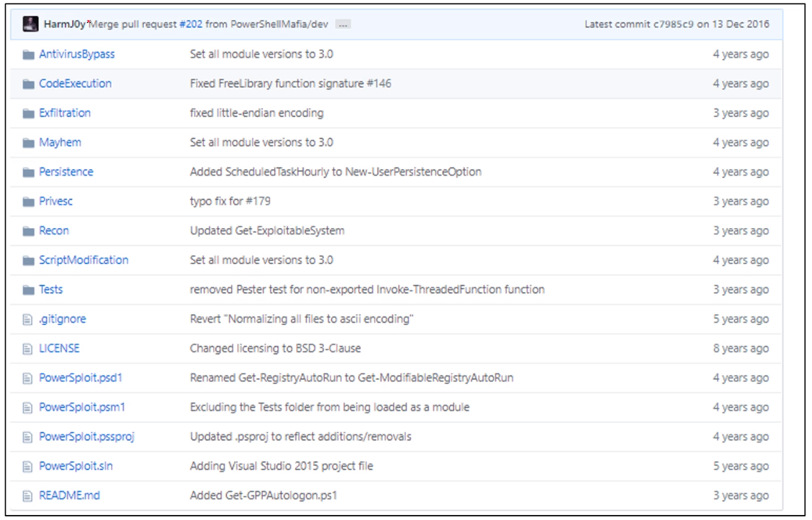
Task: Click the PowerSploit.sln file icon
Action: pos(28,467)
